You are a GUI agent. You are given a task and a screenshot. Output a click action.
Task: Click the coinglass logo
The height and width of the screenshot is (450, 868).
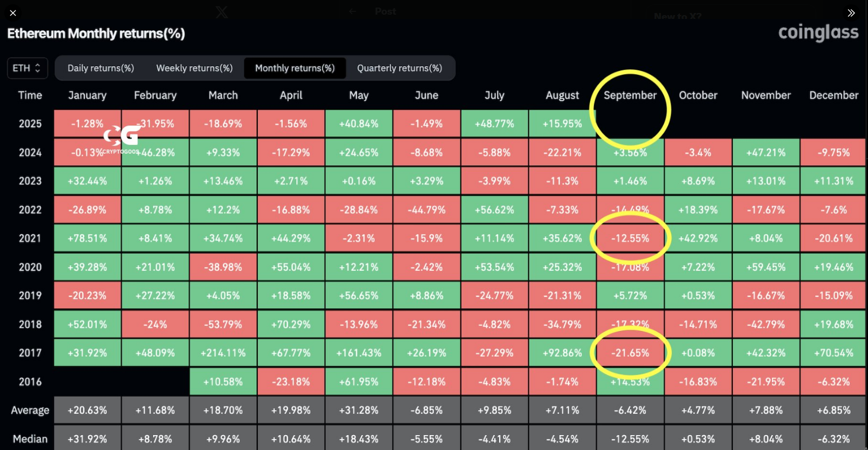tap(818, 33)
